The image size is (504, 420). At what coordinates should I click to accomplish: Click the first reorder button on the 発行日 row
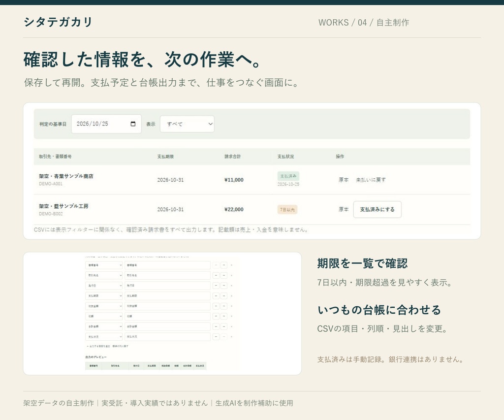tap(216, 286)
